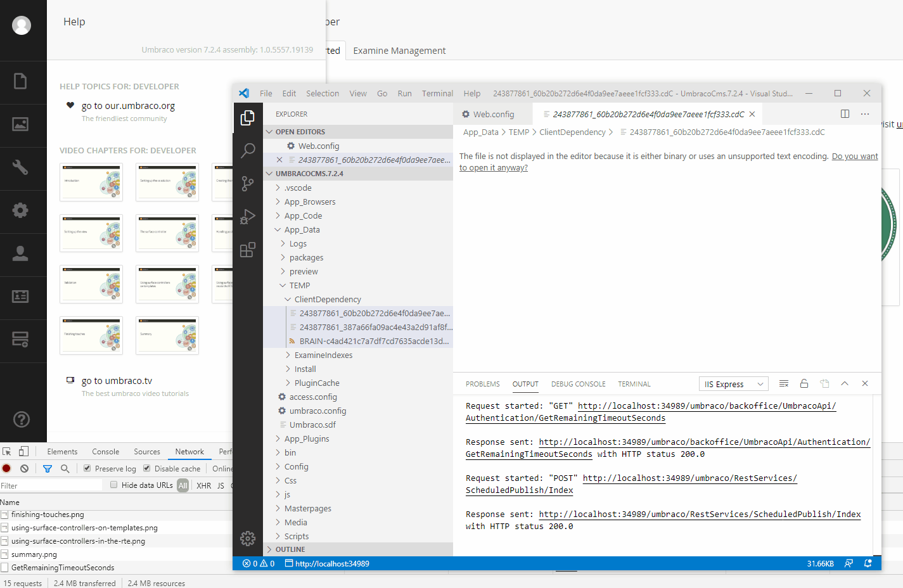The height and width of the screenshot is (588, 903).
Task: Select the XHR request type filter
Action: click(x=204, y=485)
